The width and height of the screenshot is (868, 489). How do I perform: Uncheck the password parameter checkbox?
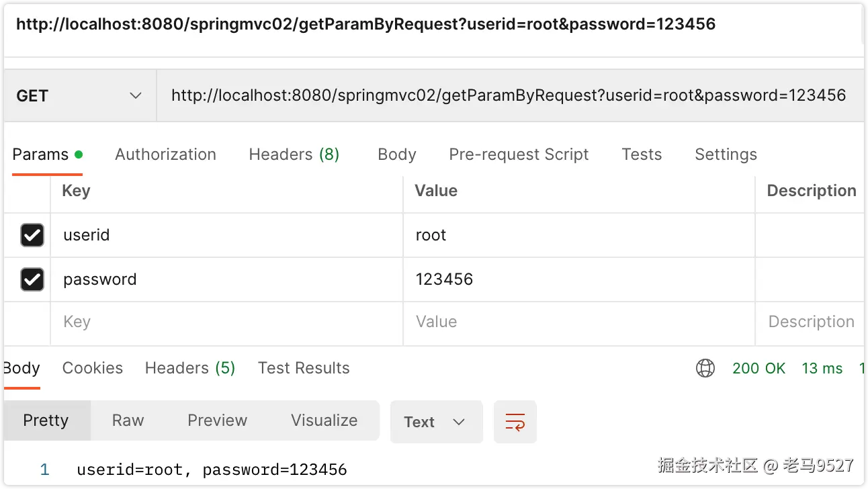(x=32, y=279)
